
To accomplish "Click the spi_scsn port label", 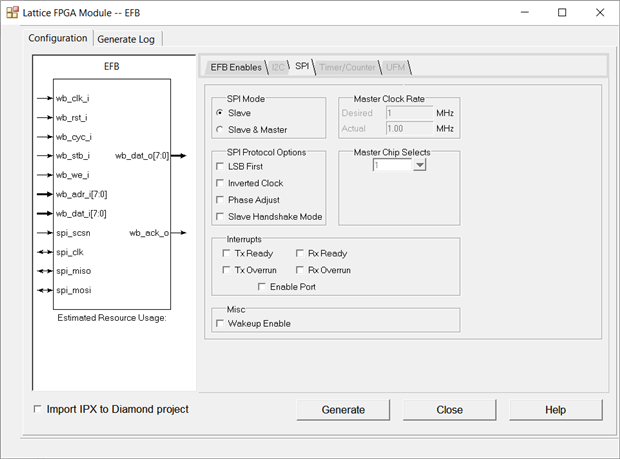I will 73,233.
